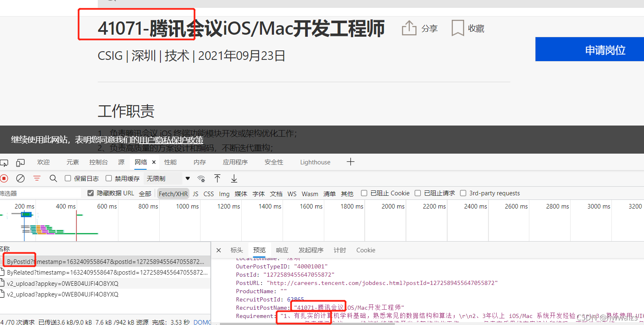Open 标头 tab in request details

[237, 250]
